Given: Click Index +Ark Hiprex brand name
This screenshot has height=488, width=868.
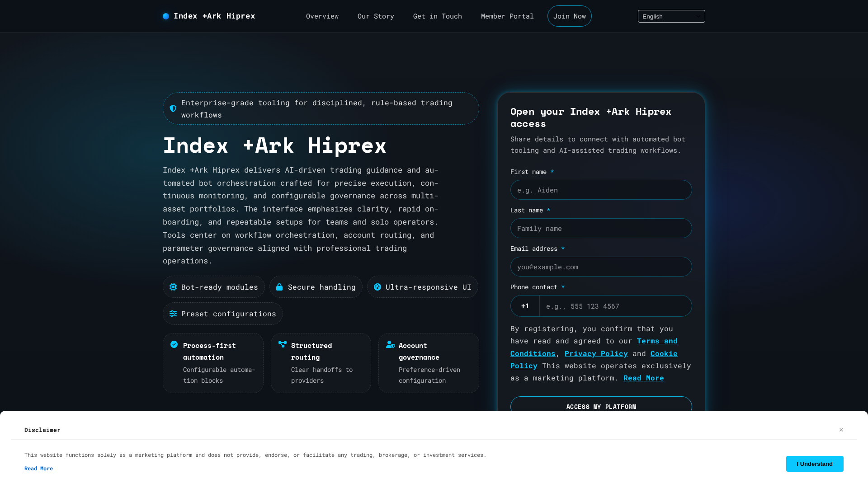Looking at the screenshot, I should [x=214, y=16].
